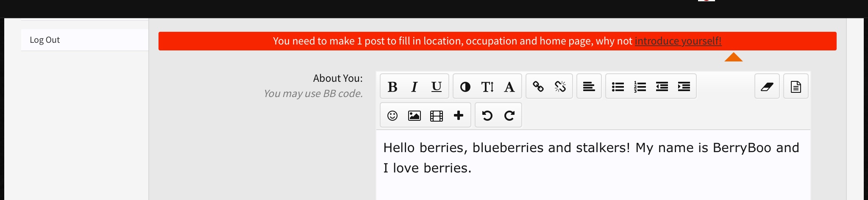Toggle BB code source mode
The width and height of the screenshot is (868, 200).
click(796, 86)
